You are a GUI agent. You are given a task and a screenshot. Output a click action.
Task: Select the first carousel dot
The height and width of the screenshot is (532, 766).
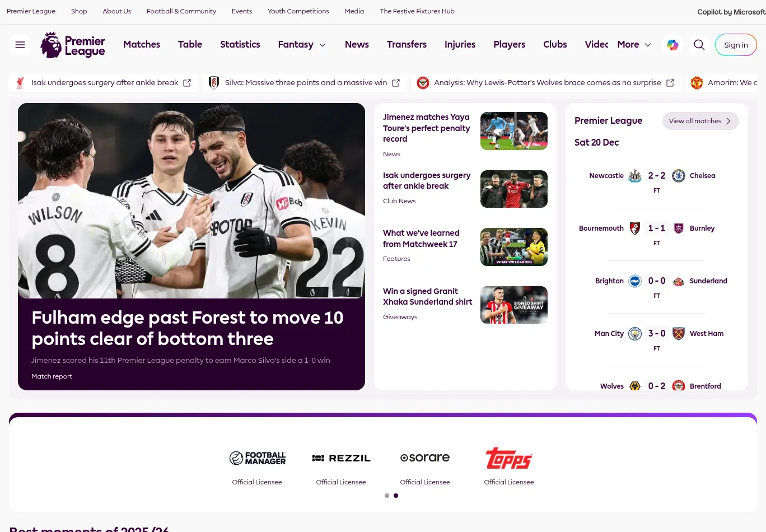(387, 496)
